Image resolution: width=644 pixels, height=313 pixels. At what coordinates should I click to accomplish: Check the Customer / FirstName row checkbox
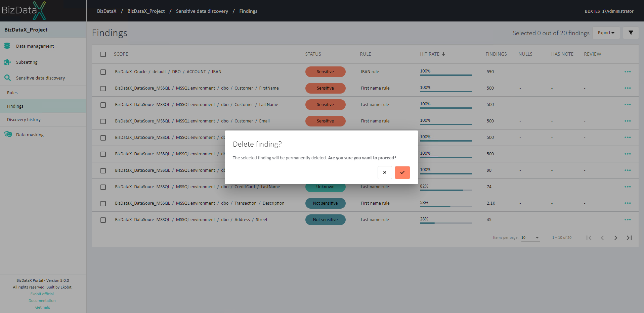(x=103, y=89)
